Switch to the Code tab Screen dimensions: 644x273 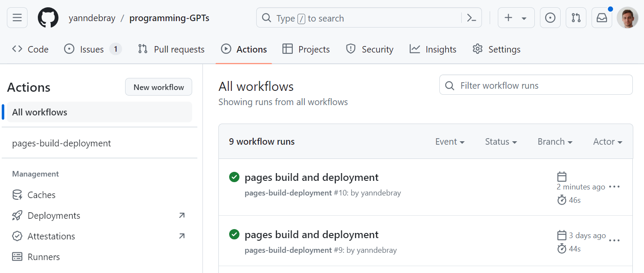[30, 49]
